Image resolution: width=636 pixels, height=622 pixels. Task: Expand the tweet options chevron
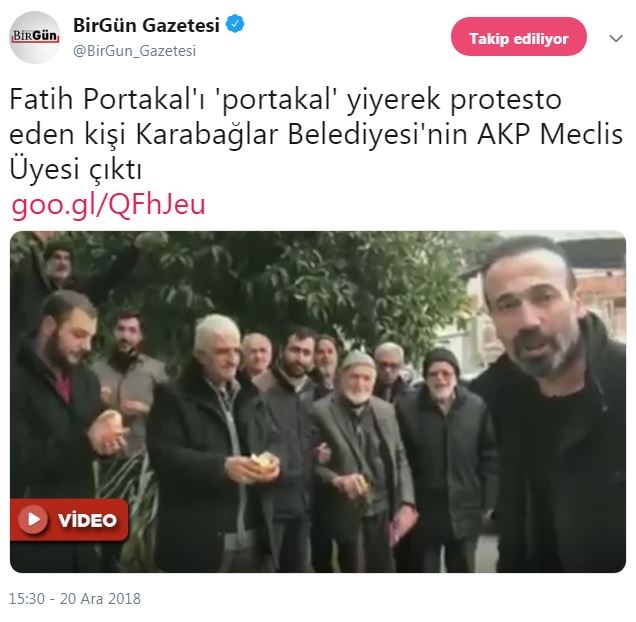[616, 39]
